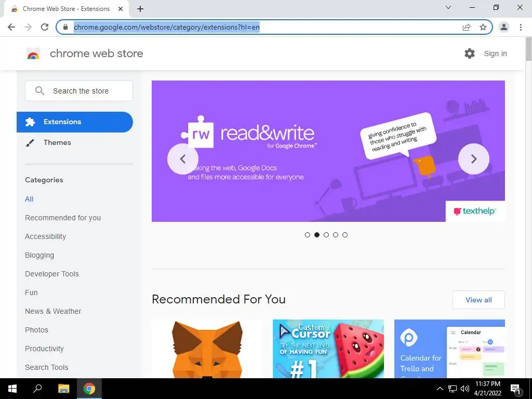532x399 pixels.
Task: Show hidden system tray icons
Action: click(x=440, y=389)
